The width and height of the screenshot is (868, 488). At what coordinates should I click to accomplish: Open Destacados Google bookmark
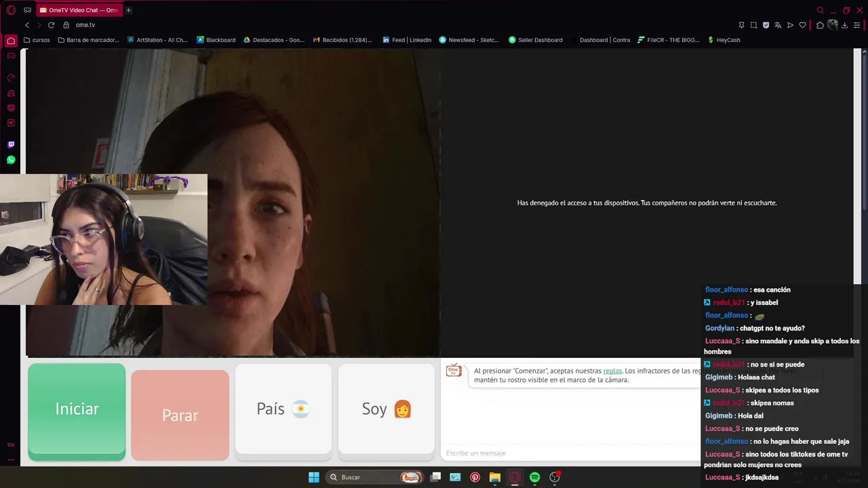(x=274, y=40)
